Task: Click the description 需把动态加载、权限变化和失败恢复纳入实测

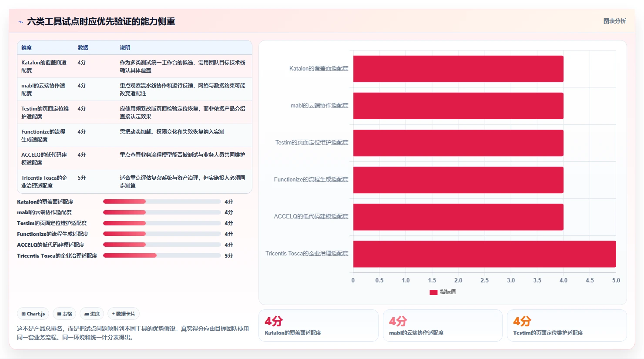Action: (x=172, y=132)
